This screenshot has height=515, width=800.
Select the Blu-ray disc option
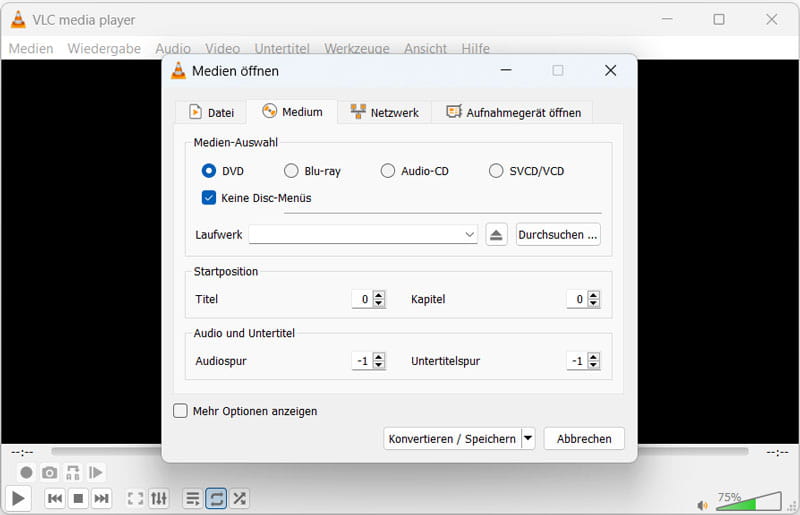[291, 170]
